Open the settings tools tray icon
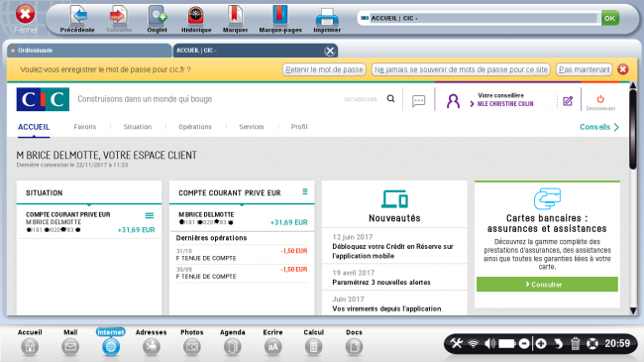This screenshot has width=644, height=362. [457, 343]
